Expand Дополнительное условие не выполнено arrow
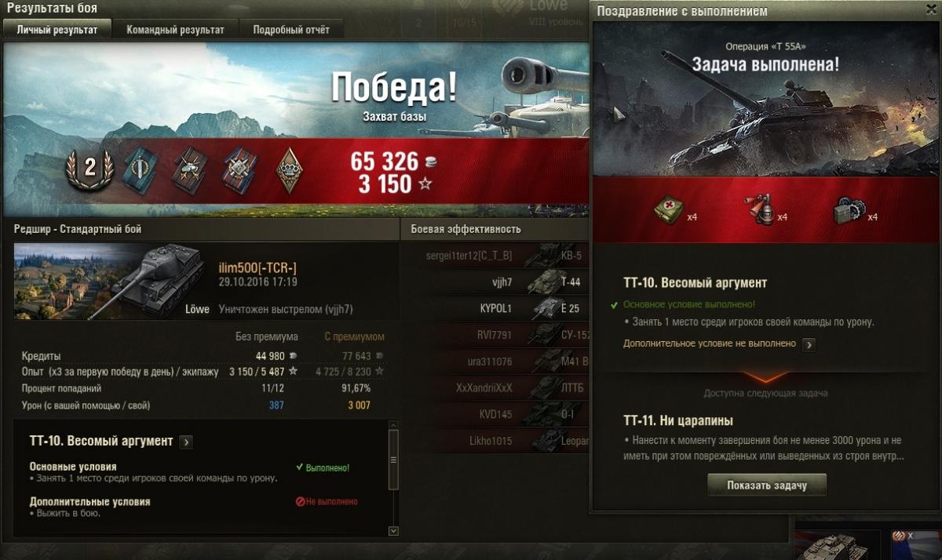Image resolution: width=942 pixels, height=560 pixels. click(809, 344)
